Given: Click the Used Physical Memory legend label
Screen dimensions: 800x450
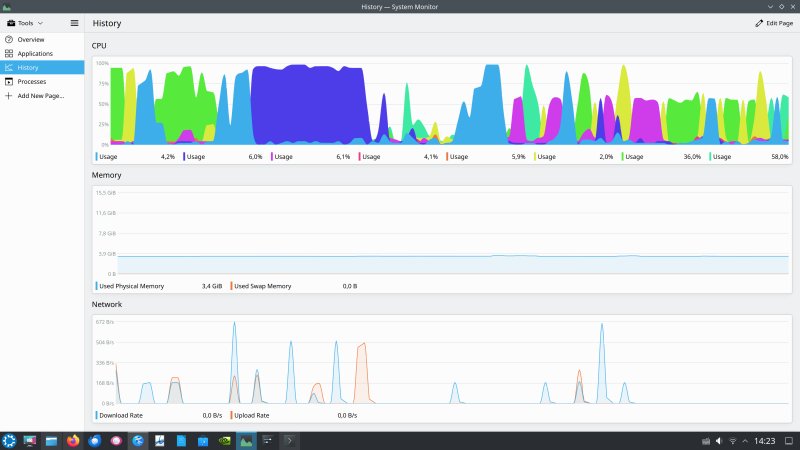Looking at the screenshot, I should tap(132, 286).
